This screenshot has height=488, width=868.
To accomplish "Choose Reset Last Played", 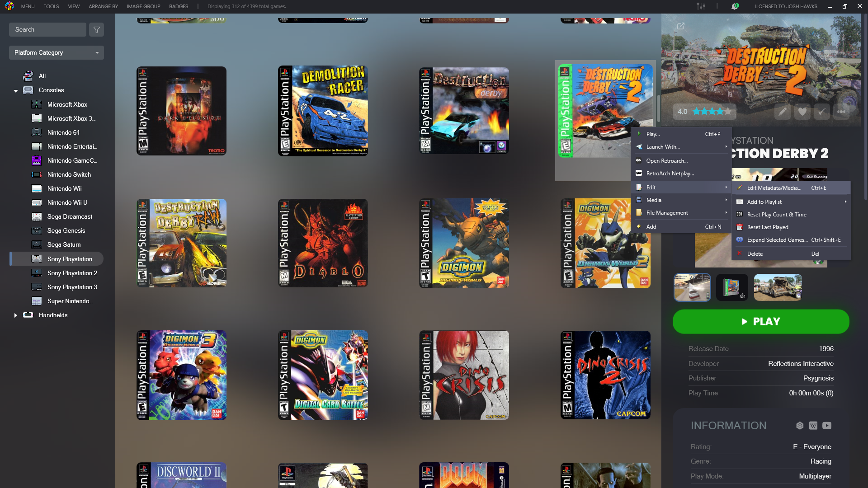I will 791,227.
